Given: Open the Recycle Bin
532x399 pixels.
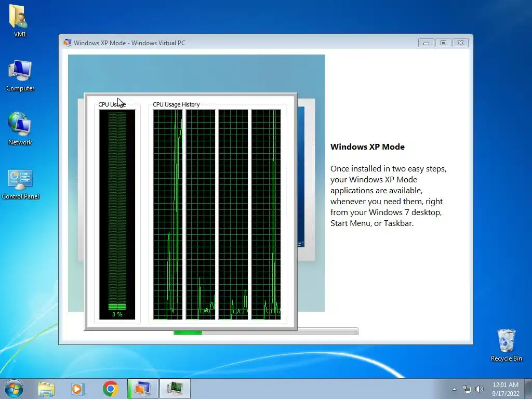Looking at the screenshot, I should [506, 345].
